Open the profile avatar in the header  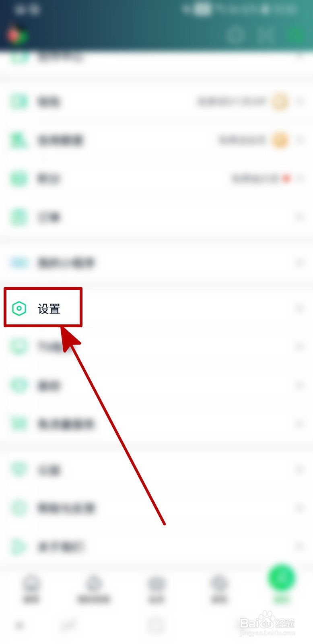click(x=17, y=35)
